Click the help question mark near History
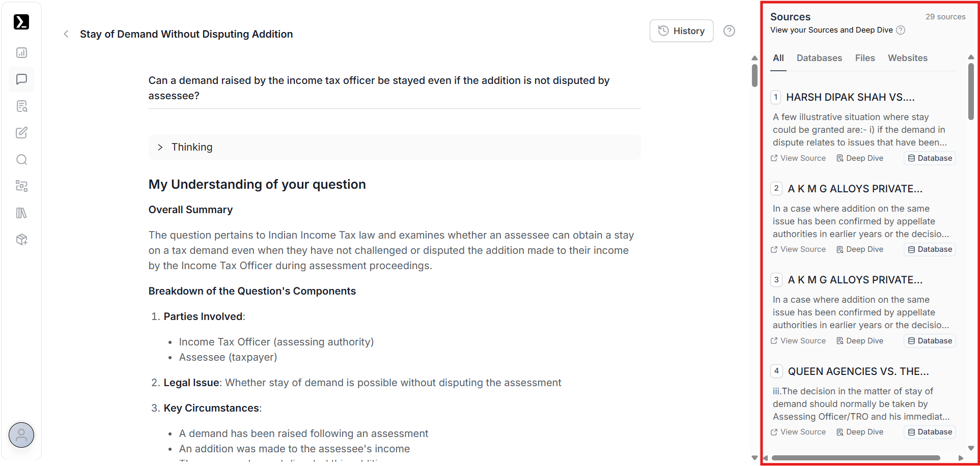Screen dimensions: 980x466 coord(729,31)
